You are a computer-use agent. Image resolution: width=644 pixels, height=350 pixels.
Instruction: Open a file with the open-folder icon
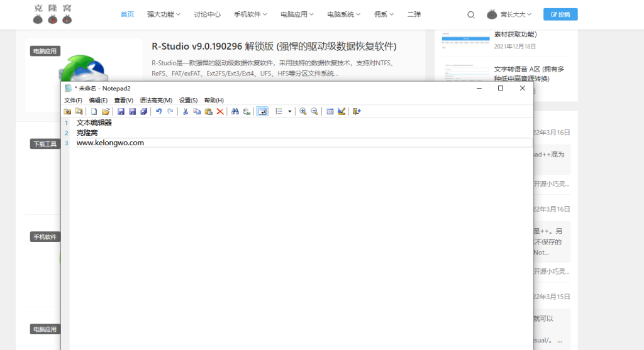point(106,112)
